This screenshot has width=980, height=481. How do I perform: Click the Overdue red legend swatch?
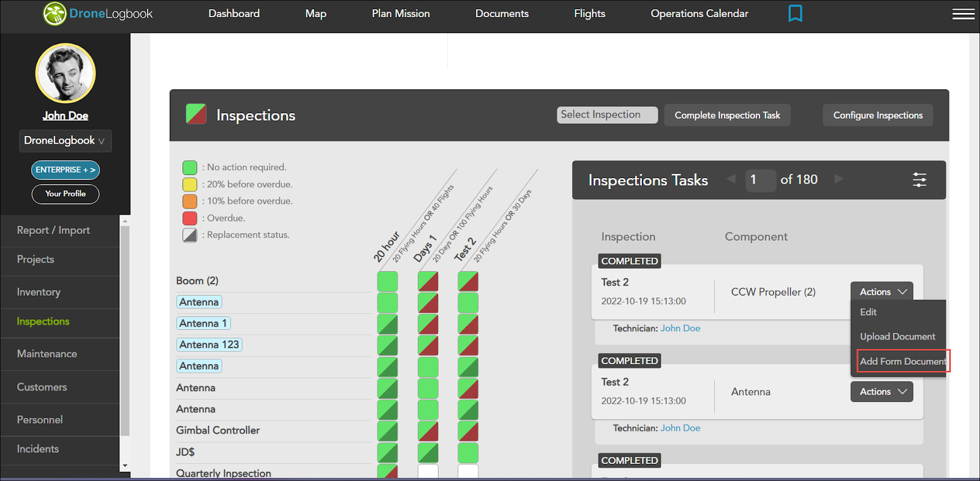click(190, 218)
